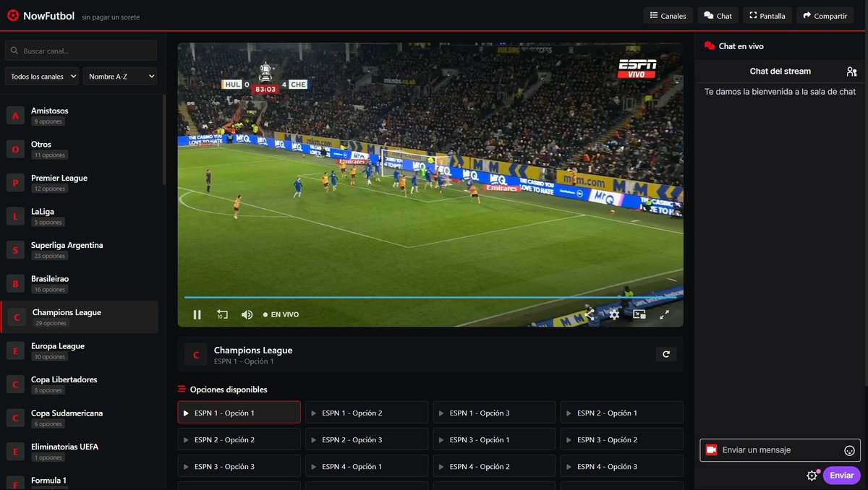Open the emoji picker in chat

[x=850, y=450]
